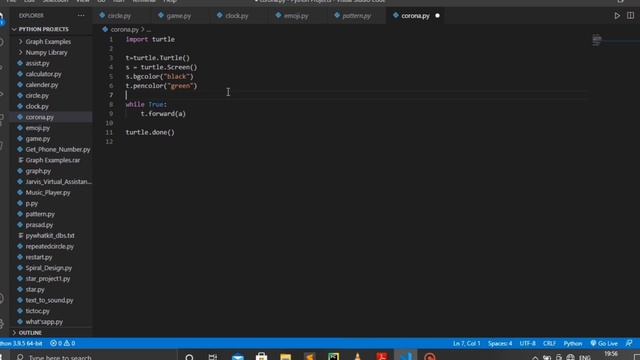Open Graph Examples.rar file
Image resolution: width=640 pixels, height=360 pixels.
[x=53, y=160]
